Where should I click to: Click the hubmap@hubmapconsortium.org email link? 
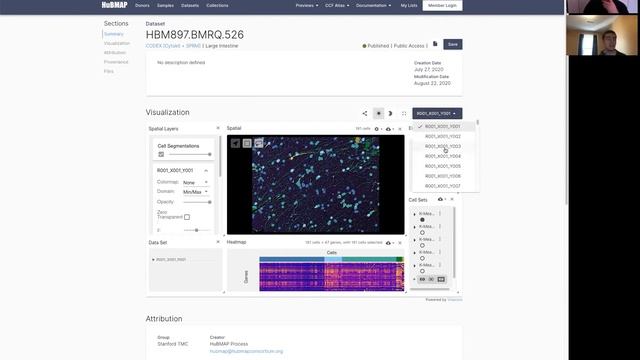[x=246, y=351]
